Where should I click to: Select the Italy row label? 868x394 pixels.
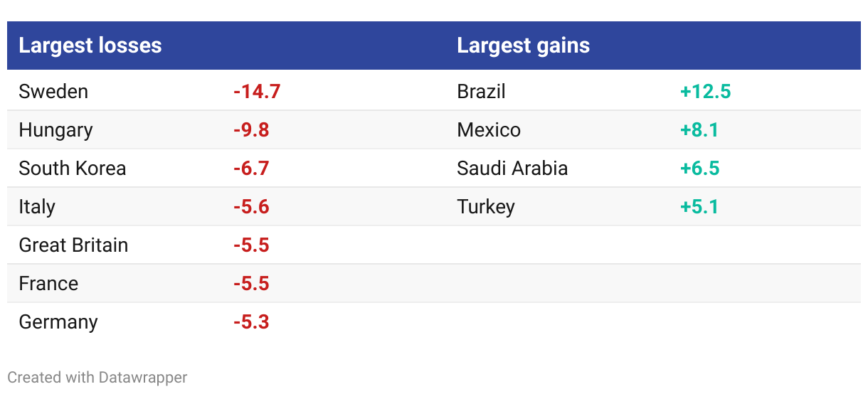37,207
